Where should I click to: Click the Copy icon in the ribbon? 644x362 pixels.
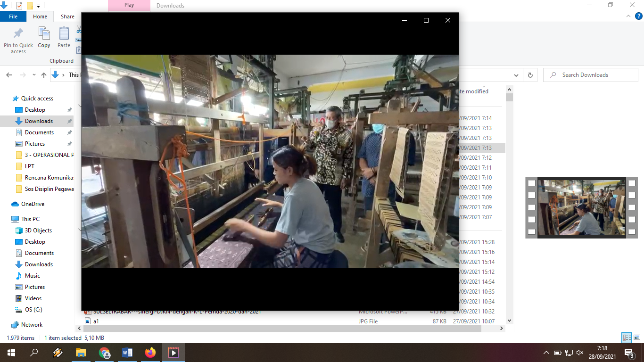[44, 34]
